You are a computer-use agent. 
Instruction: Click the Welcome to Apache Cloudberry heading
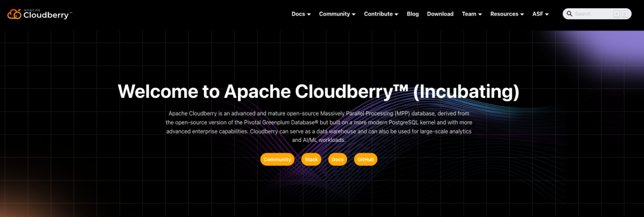click(318, 92)
